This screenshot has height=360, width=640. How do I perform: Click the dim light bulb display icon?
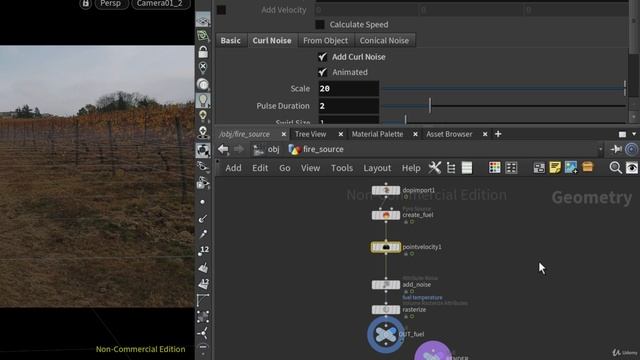click(x=203, y=116)
